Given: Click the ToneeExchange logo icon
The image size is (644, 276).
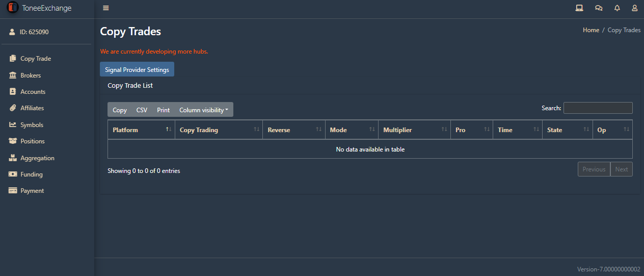Looking at the screenshot, I should 12,8.
